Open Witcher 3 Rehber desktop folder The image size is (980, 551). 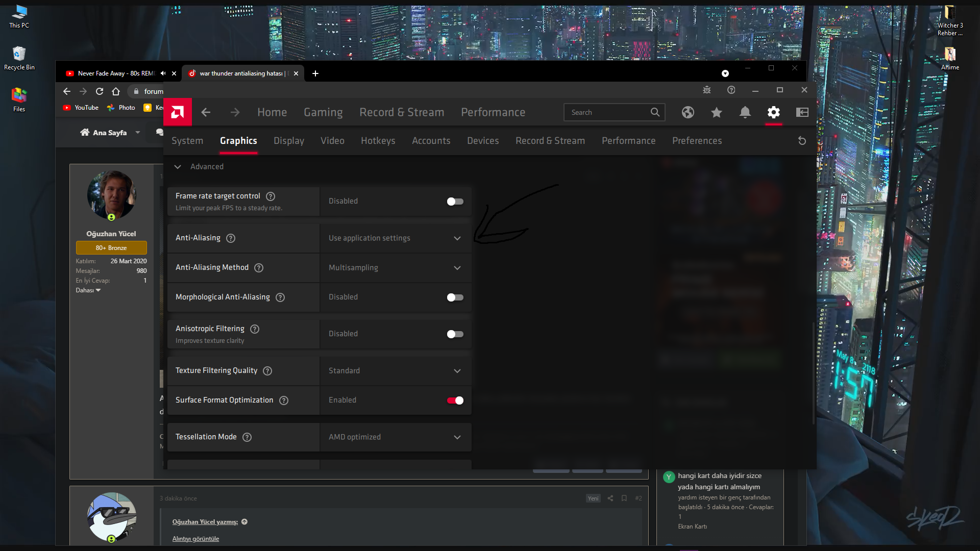(950, 20)
